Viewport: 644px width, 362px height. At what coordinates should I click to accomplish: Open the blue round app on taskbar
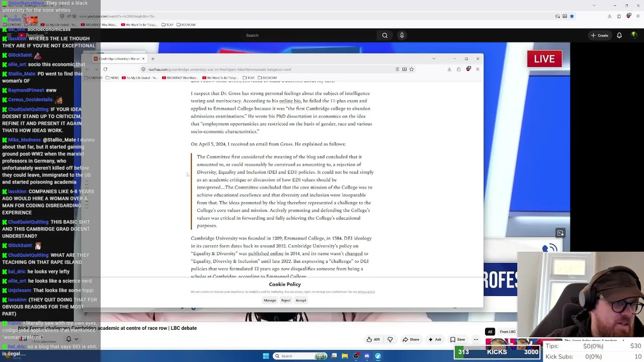tap(378, 356)
